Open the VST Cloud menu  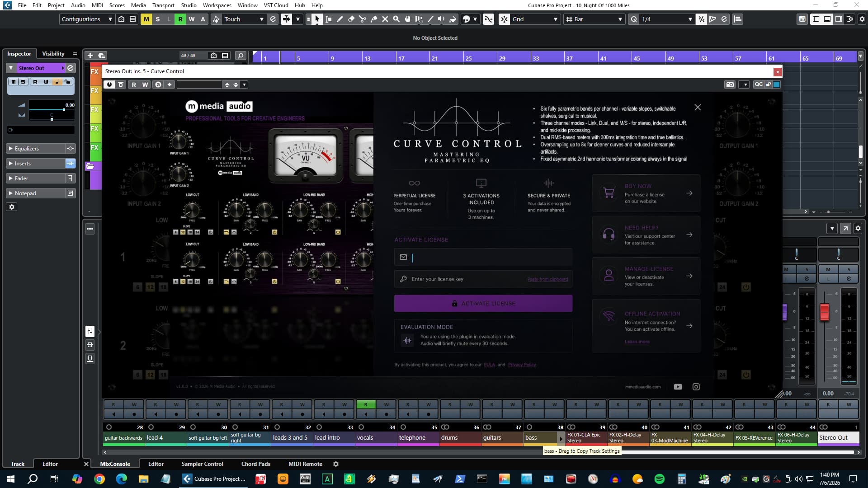click(276, 5)
